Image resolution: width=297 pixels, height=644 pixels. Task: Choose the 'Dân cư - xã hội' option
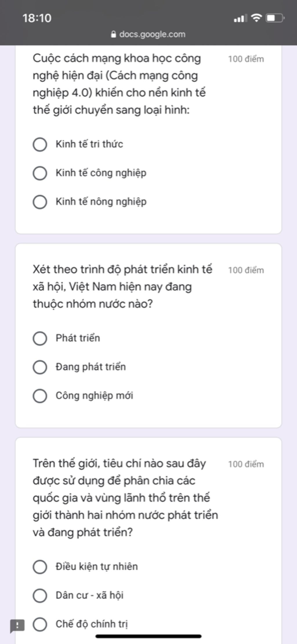click(40, 595)
